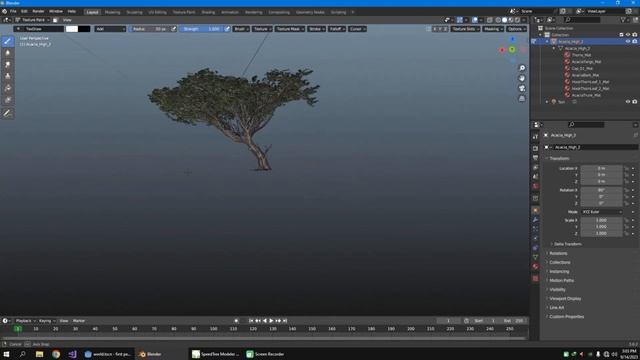Open the viewport View menu

(67, 20)
